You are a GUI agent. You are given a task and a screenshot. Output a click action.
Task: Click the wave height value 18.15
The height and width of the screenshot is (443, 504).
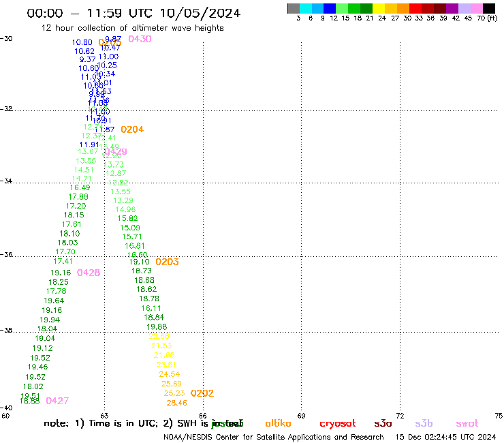tap(74, 215)
